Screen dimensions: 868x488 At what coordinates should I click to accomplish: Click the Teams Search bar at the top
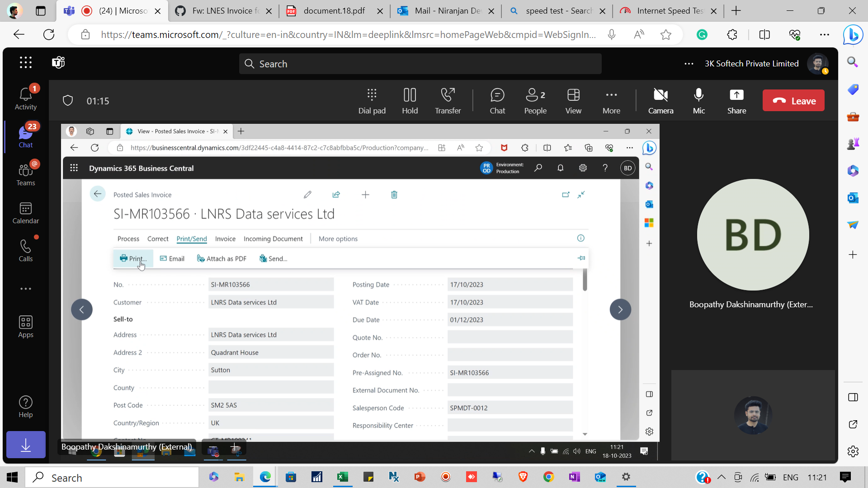coord(420,63)
